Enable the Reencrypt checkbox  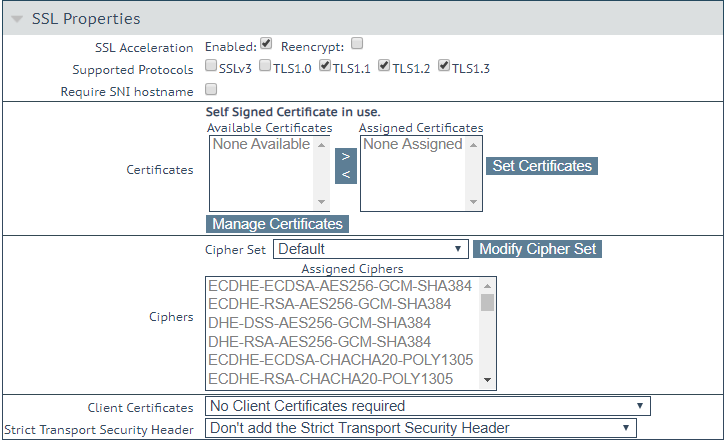[357, 43]
